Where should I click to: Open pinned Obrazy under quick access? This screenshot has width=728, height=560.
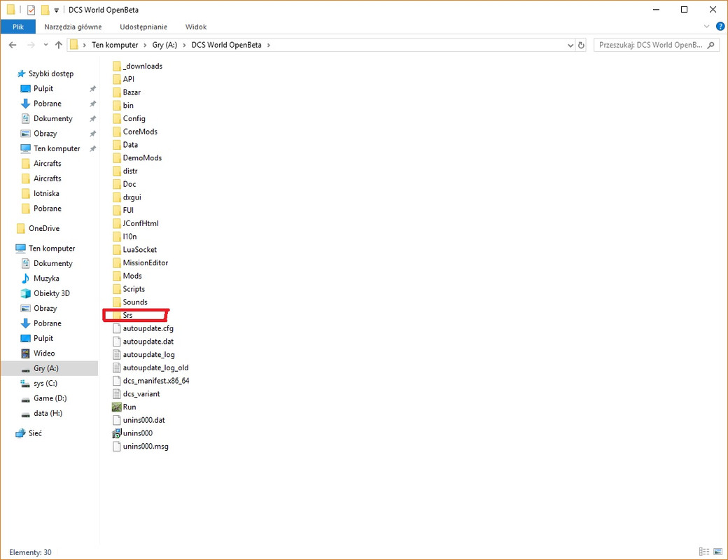[x=45, y=133]
